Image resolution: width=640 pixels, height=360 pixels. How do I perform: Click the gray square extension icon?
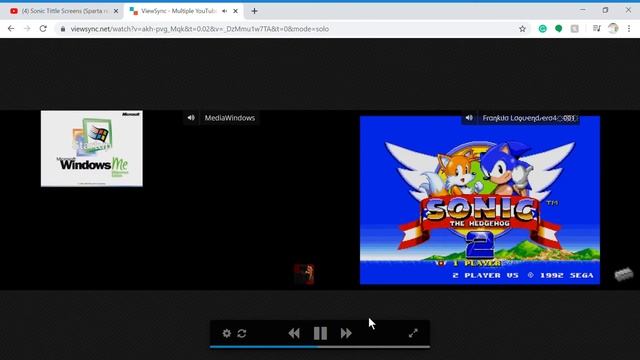click(x=574, y=29)
